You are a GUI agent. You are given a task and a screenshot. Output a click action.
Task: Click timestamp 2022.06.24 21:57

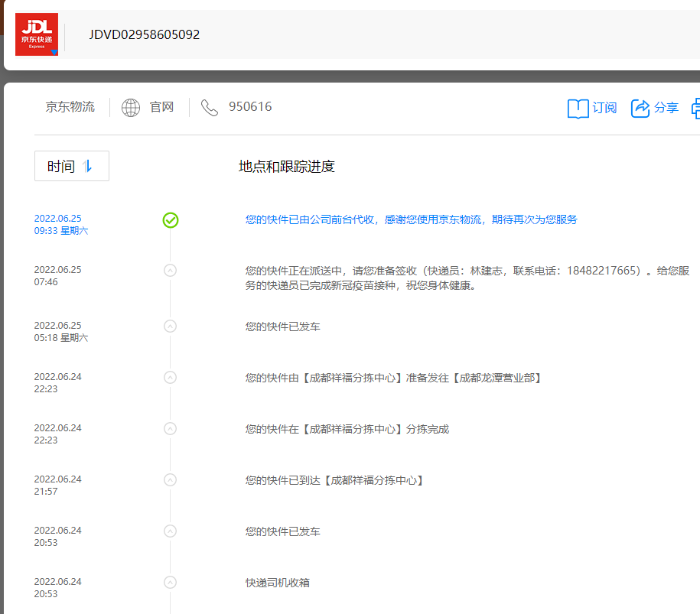tap(58, 485)
